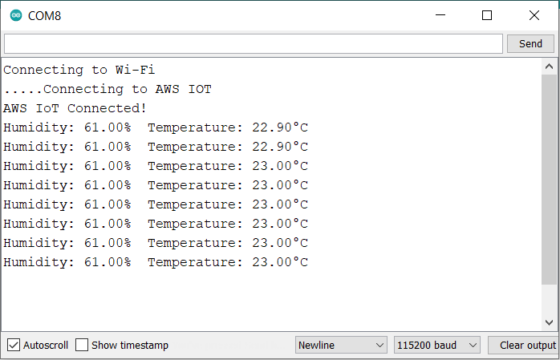560x360 pixels.
Task: Disable the Autoscroll checkbox
Action: point(14,345)
